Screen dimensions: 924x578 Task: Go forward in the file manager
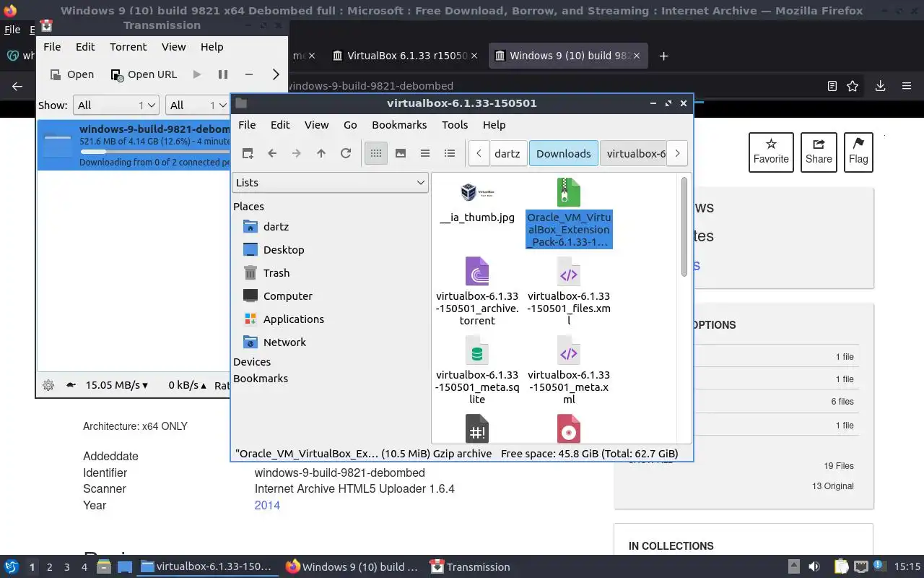[x=297, y=153]
